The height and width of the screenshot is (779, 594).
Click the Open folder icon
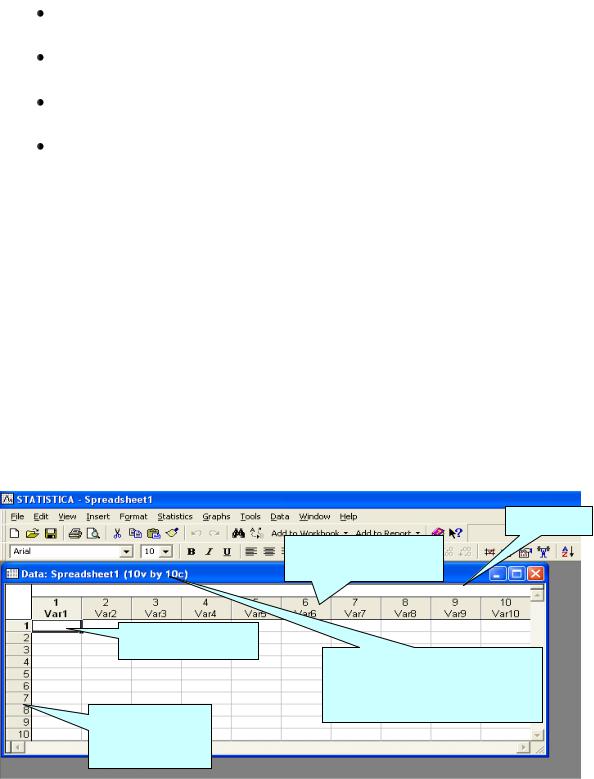[x=32, y=533]
